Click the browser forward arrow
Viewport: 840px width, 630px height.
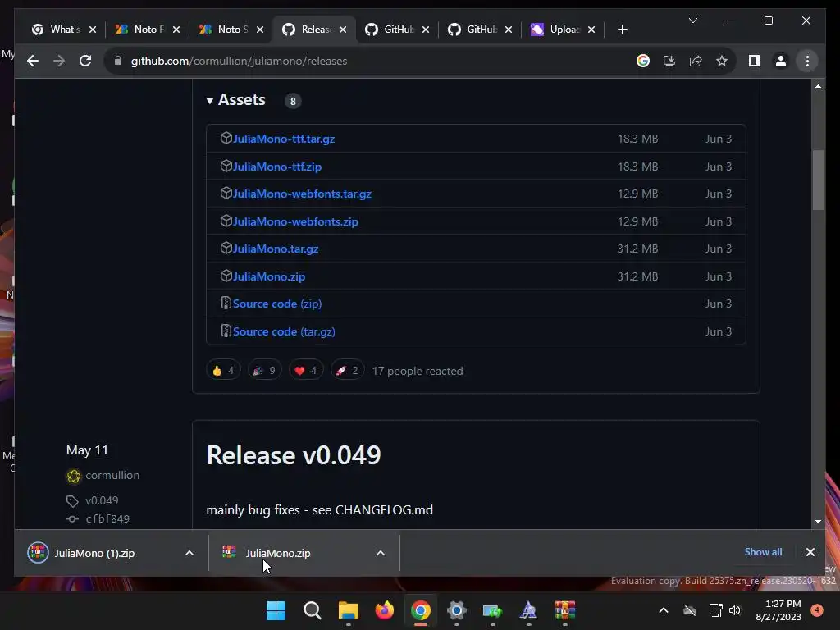tap(59, 61)
